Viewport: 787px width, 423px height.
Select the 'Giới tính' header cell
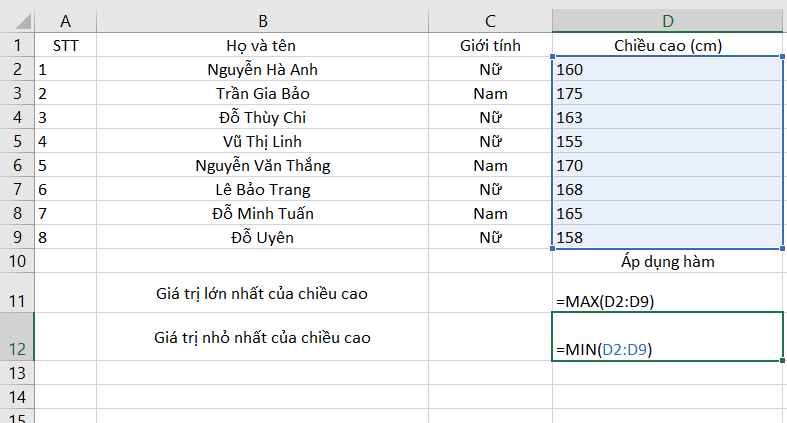pos(489,45)
